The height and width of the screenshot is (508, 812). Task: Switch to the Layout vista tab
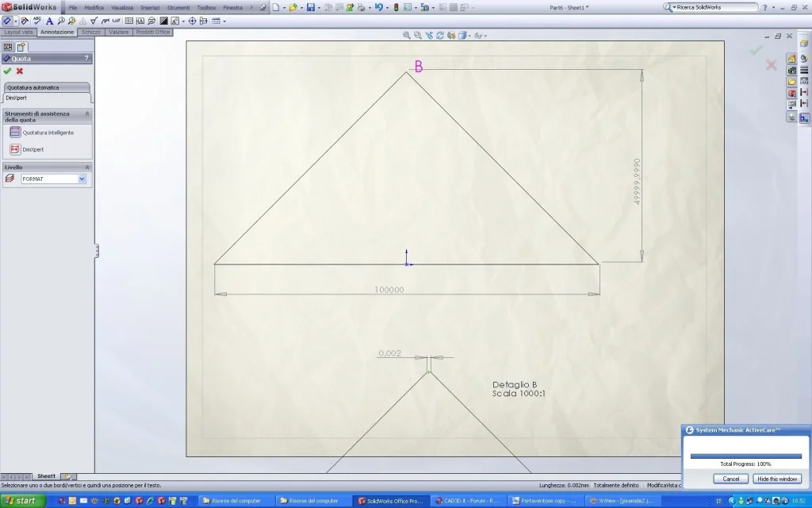click(19, 32)
